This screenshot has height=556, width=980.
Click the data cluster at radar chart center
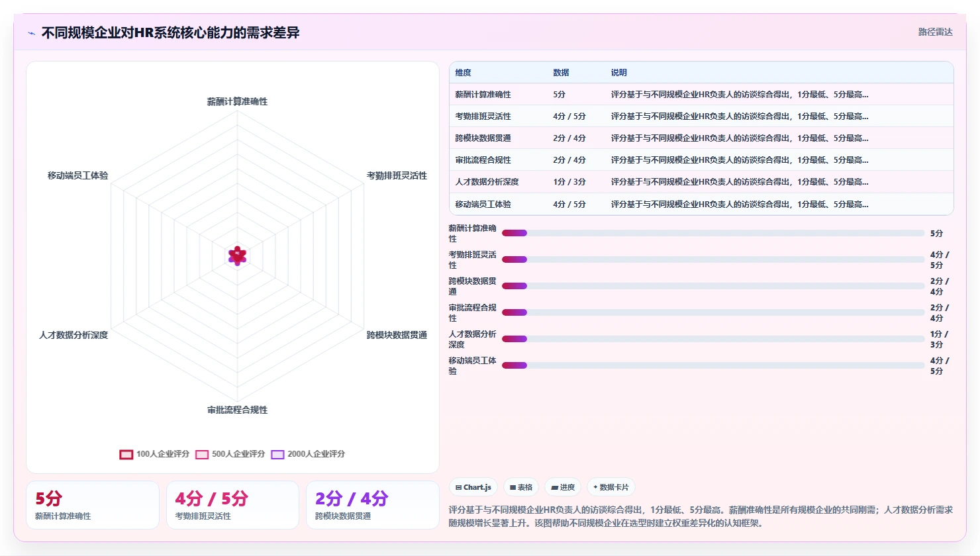tap(238, 255)
